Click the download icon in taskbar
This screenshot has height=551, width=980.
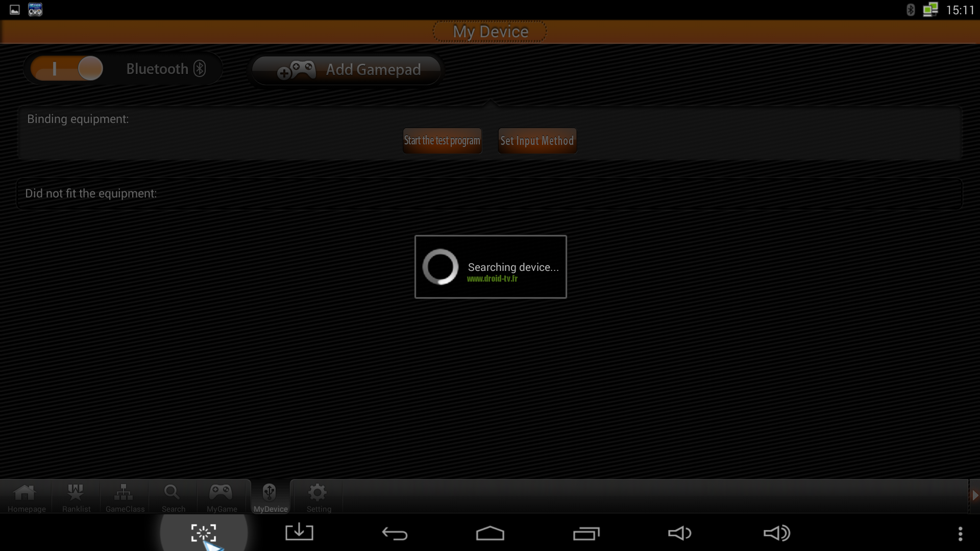tap(298, 533)
